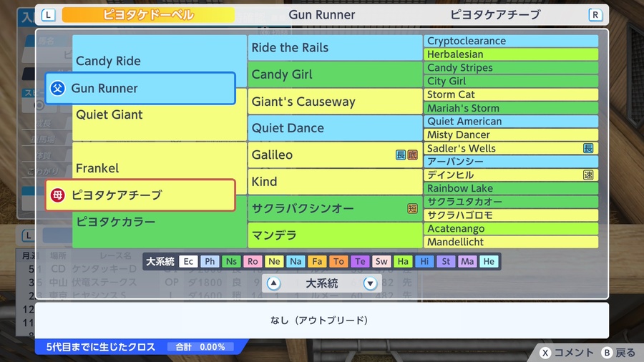Select the サクラバクシンオー cell
Screen dimensions: 644x362
click(x=335, y=208)
